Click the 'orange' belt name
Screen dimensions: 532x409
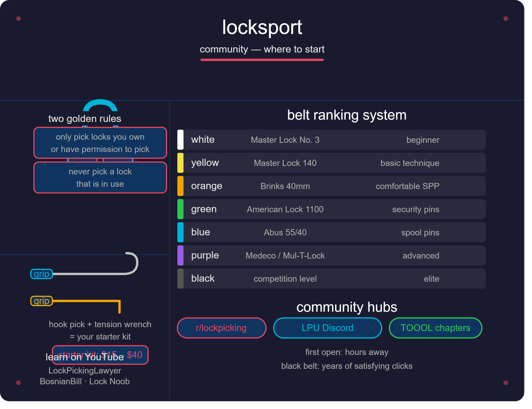point(206,186)
